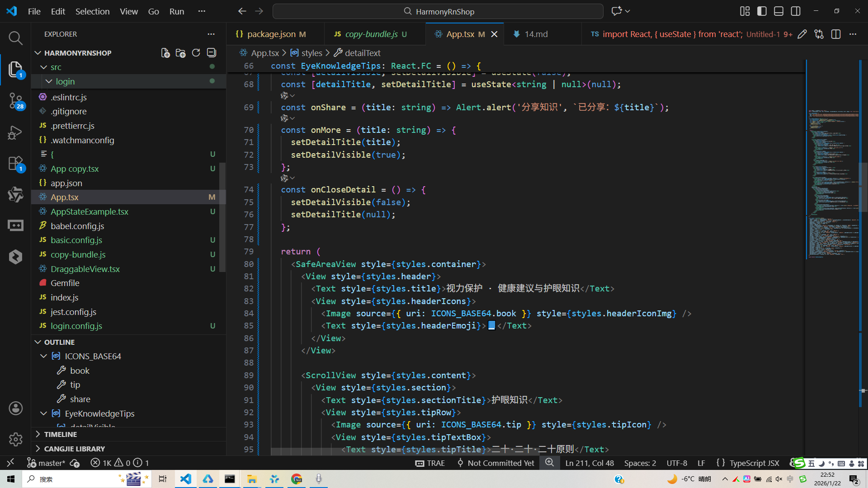Open the Selection menu
The height and width of the screenshot is (488, 868).
coord(92,11)
